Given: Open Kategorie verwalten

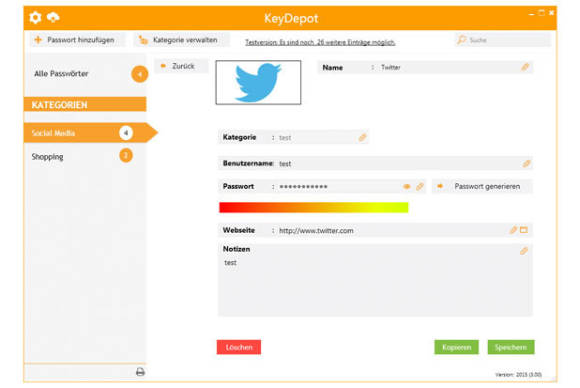Looking at the screenshot, I should (x=181, y=40).
